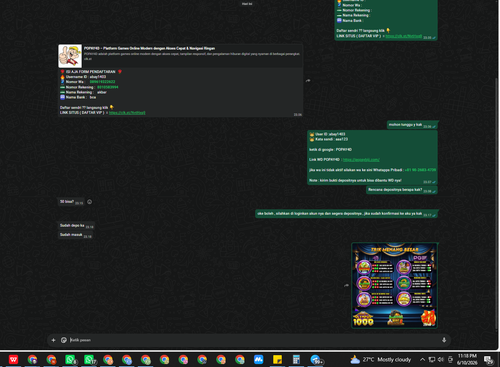Expand the hidden system tray icons chevron
The height and width of the screenshot is (367, 500).
coord(422,359)
